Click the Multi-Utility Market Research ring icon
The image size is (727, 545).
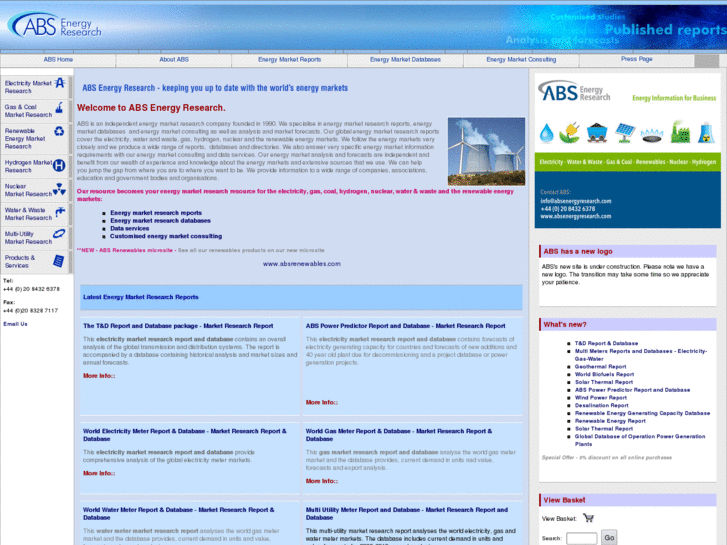point(59,233)
